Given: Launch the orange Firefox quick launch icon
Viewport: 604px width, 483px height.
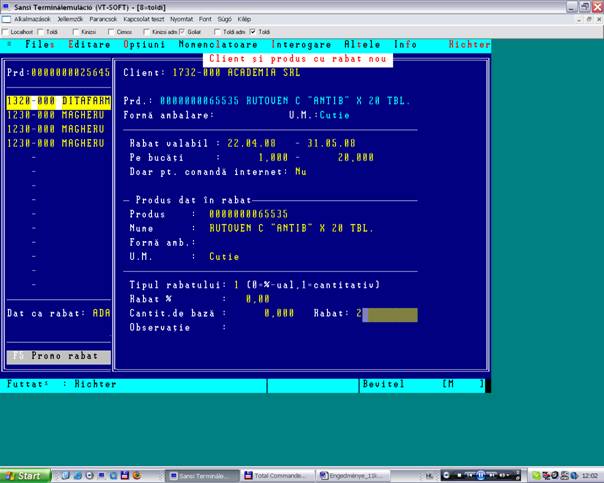Looking at the screenshot, I should point(137,475).
